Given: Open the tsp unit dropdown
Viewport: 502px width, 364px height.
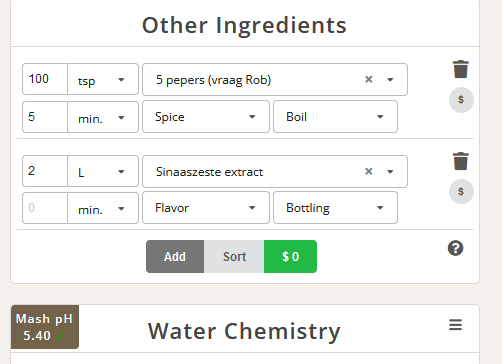Looking at the screenshot, I should tap(103, 79).
